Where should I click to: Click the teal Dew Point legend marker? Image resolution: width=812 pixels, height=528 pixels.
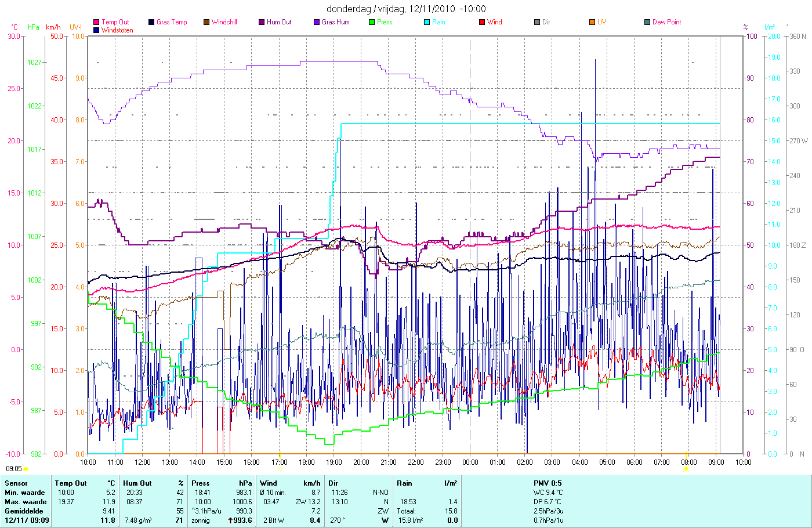(647, 22)
